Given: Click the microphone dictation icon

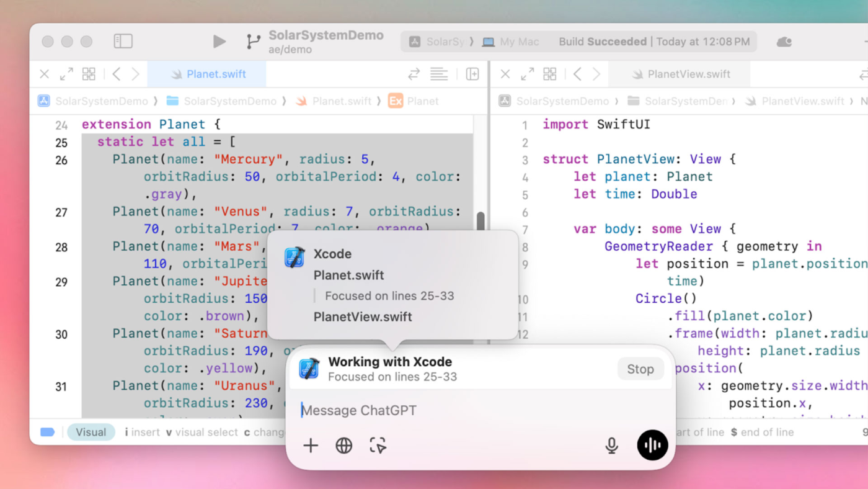Looking at the screenshot, I should tap(611, 446).
